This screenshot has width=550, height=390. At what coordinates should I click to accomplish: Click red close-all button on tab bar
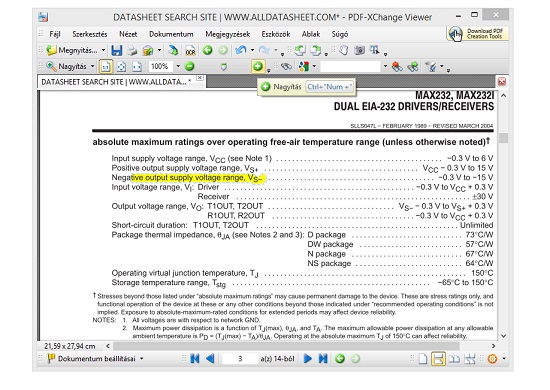pyautogui.click(x=502, y=82)
